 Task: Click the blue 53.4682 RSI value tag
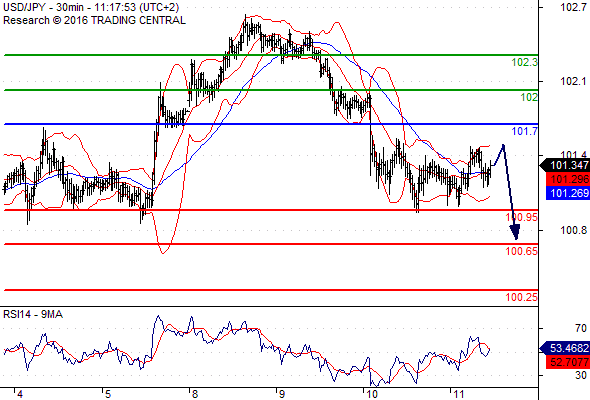pyautogui.click(x=565, y=348)
